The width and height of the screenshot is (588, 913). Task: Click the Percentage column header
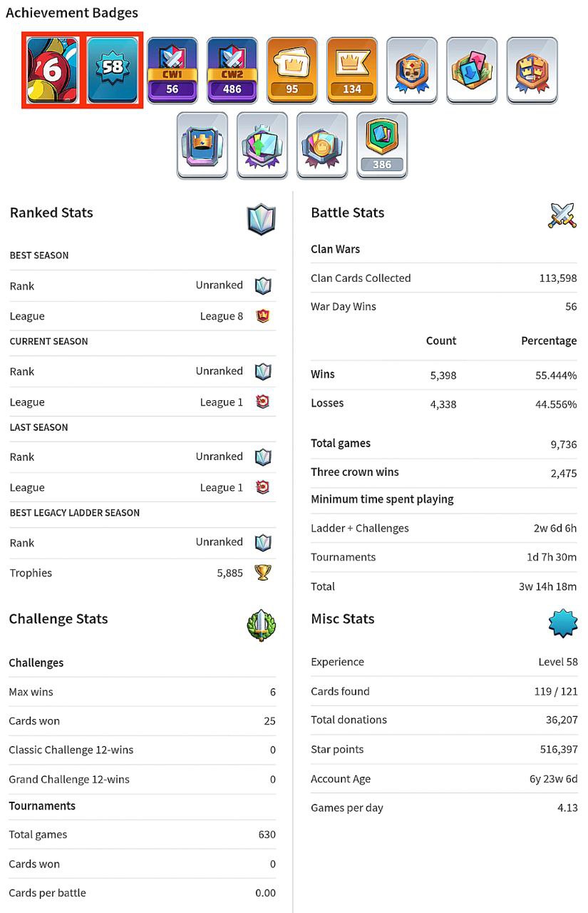[x=549, y=340]
